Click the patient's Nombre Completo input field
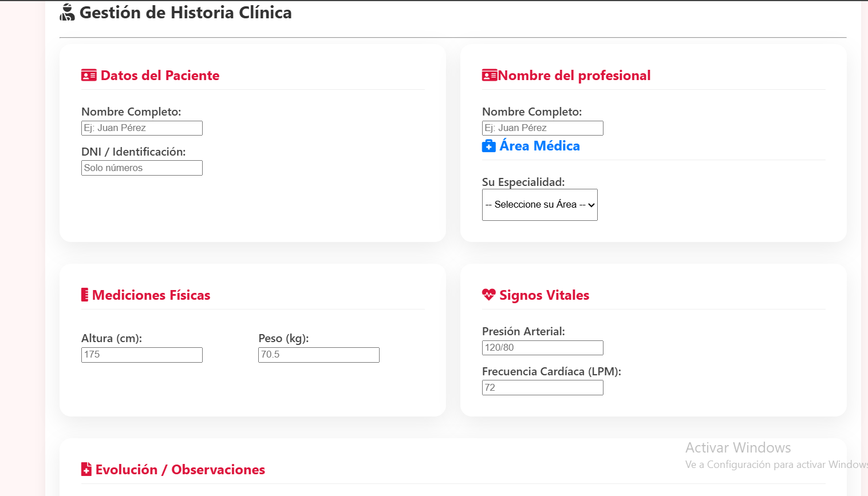 [x=141, y=128]
